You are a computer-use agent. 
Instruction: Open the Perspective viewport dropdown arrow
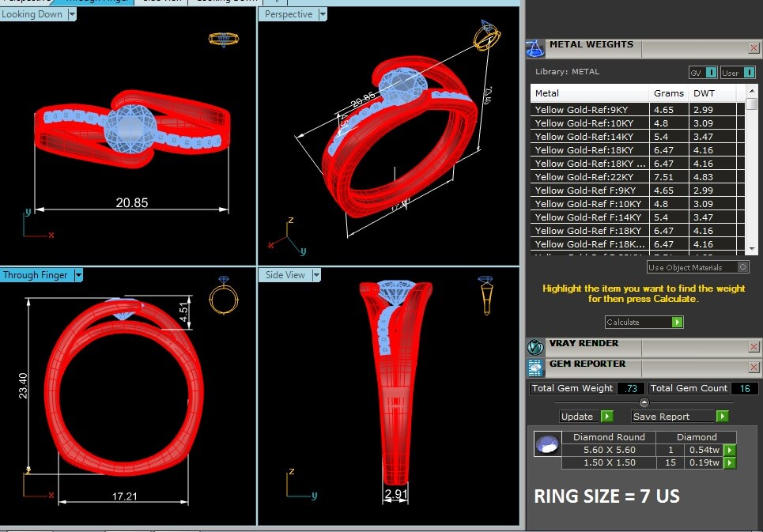(x=322, y=14)
